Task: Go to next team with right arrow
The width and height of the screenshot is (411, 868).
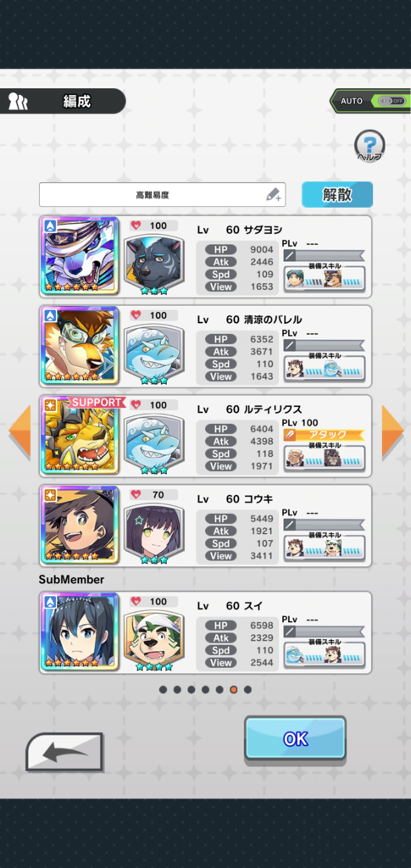Action: point(392,431)
